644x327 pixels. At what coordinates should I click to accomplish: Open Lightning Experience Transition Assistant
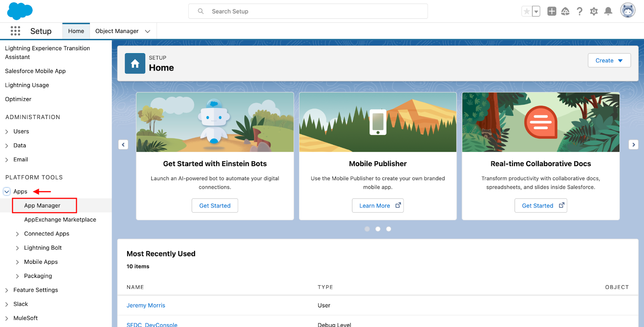47,53
